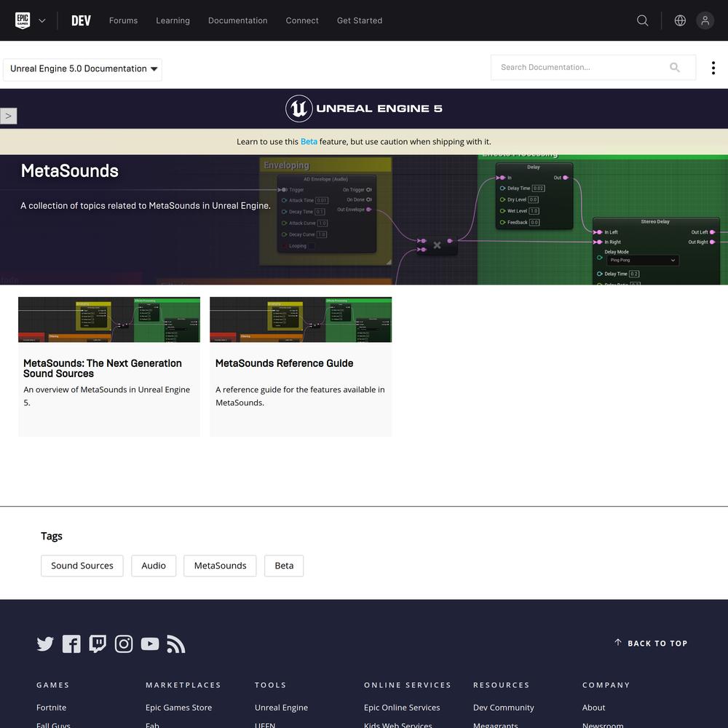728x728 pixels.
Task: Open the Twitter footer icon
Action: (x=45, y=644)
